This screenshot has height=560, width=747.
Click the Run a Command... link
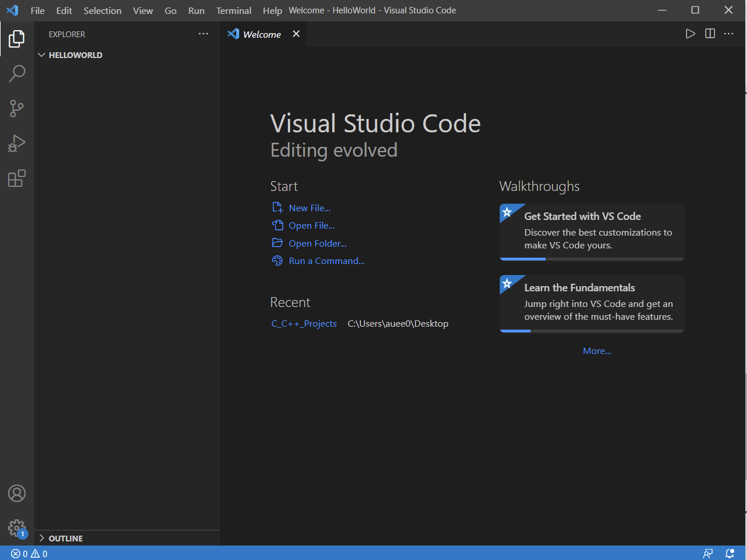pyautogui.click(x=327, y=261)
